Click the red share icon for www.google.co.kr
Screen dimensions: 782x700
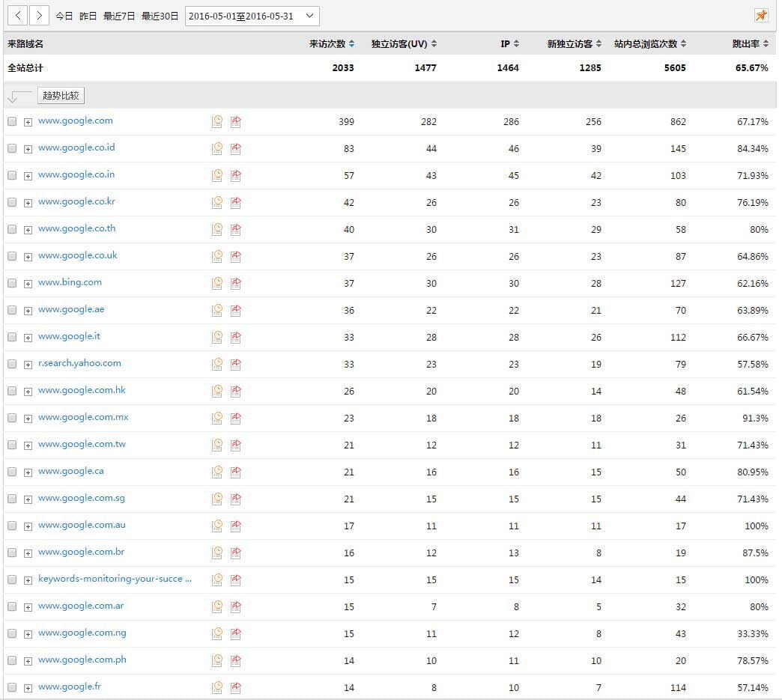(236, 202)
